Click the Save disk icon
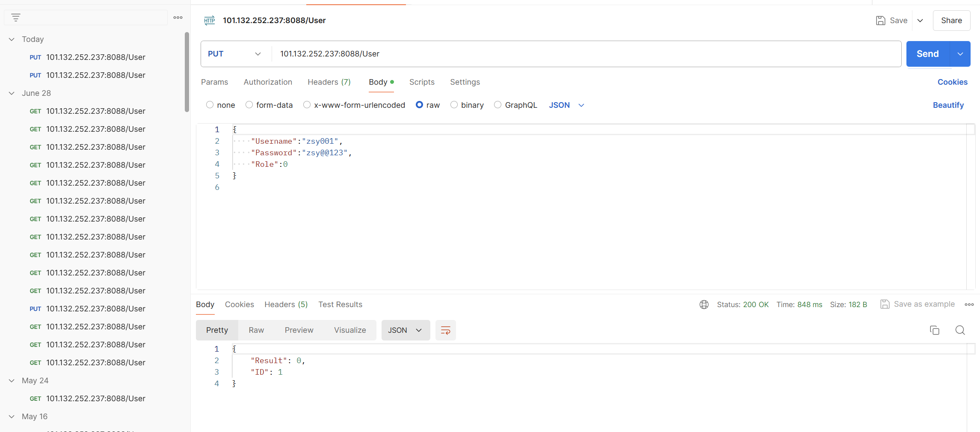Screen dimensions: 980x432 (880, 20)
